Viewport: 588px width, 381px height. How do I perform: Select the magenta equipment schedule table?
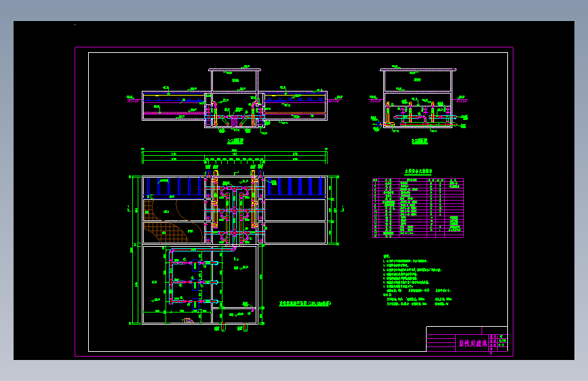click(418, 208)
